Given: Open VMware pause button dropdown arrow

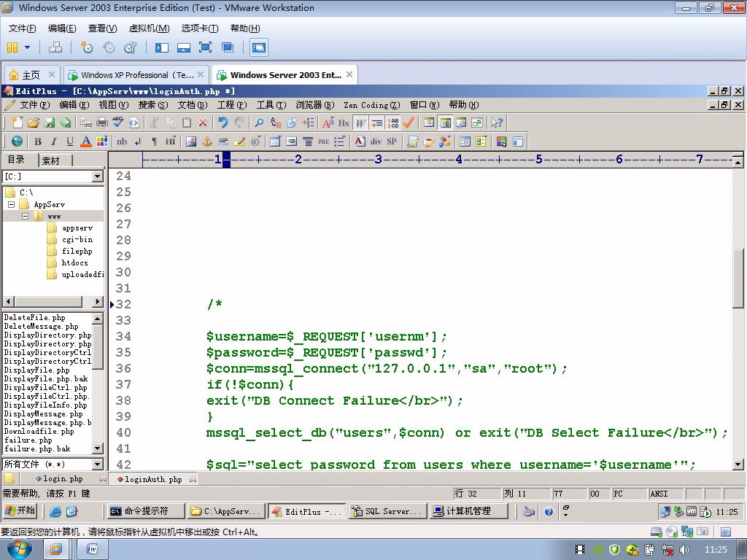Looking at the screenshot, I should tap(27, 47).
